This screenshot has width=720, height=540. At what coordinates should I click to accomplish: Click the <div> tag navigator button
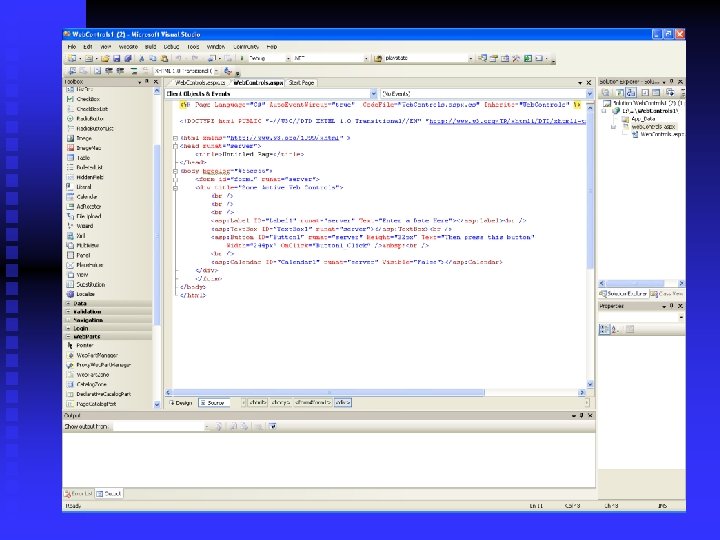(x=343, y=403)
